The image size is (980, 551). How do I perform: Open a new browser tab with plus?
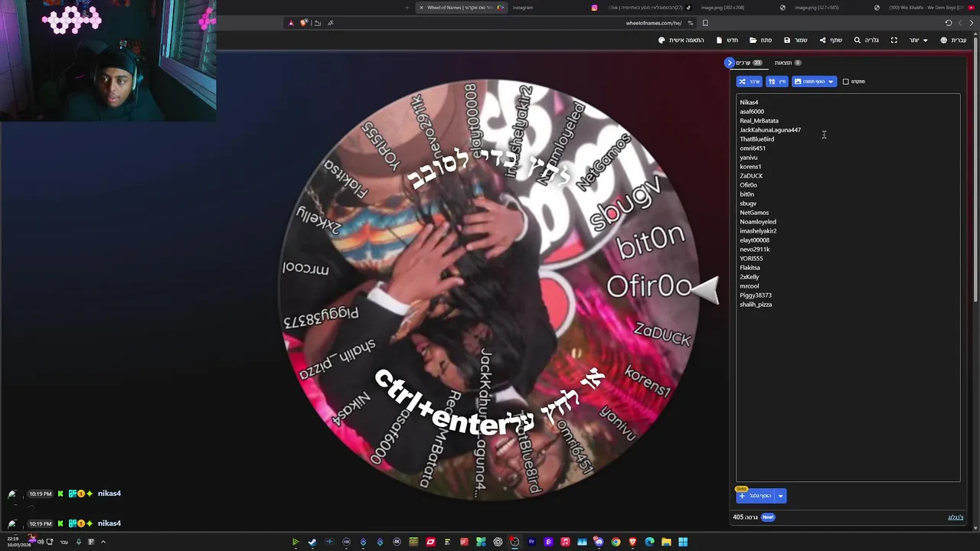(407, 8)
